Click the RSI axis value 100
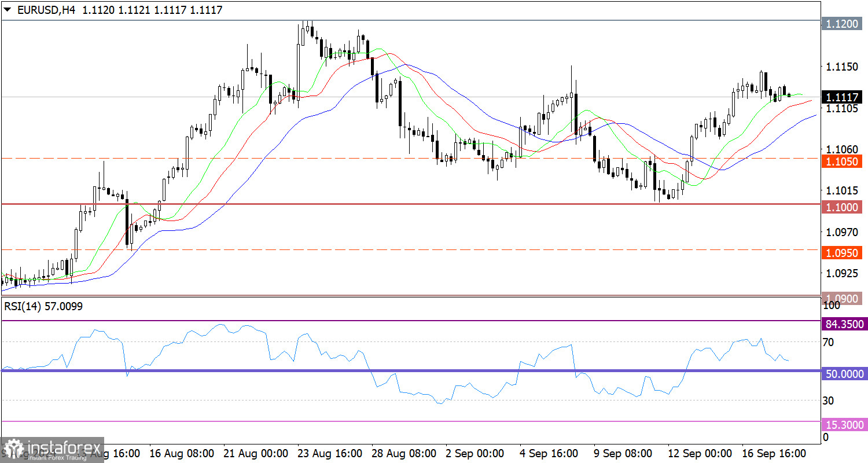Viewport: 868px width, 463px height. pos(831,304)
